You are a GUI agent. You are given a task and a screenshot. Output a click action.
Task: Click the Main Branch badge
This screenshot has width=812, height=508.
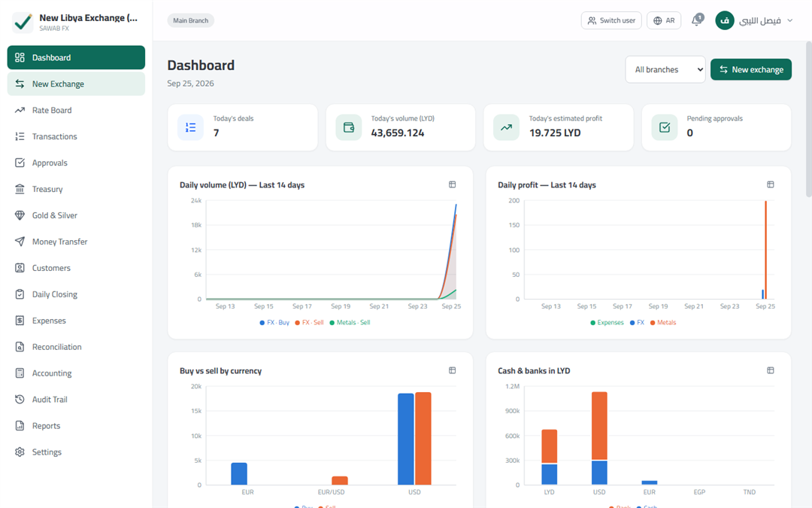point(190,21)
